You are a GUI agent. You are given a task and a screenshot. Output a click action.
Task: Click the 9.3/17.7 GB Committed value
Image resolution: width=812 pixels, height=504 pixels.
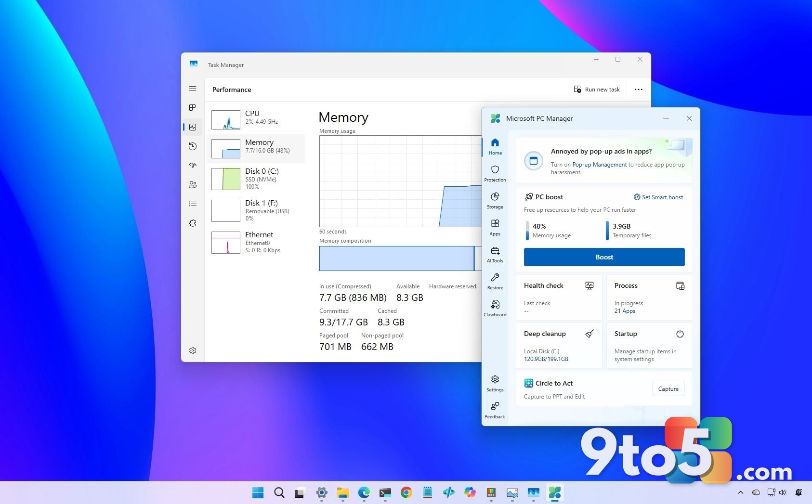pyautogui.click(x=343, y=323)
